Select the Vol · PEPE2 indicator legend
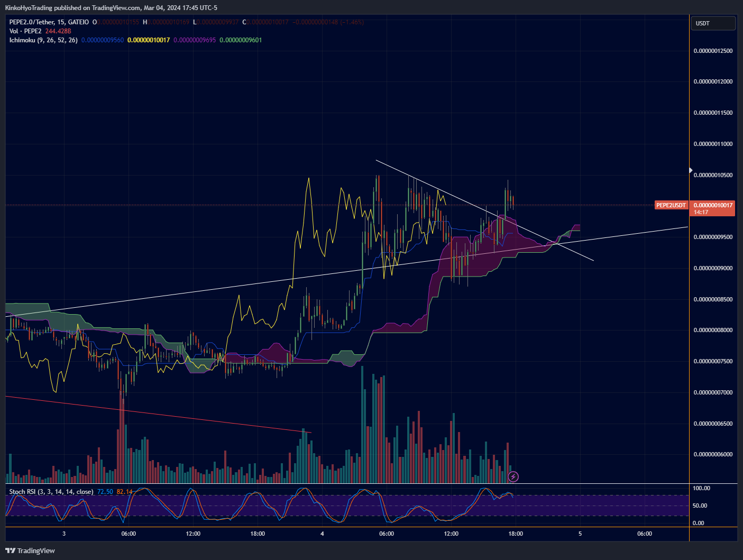743x560 pixels. (25, 31)
